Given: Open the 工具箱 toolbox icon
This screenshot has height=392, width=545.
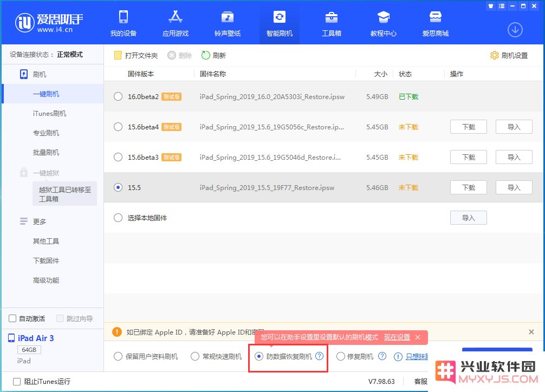Looking at the screenshot, I should 331,17.
